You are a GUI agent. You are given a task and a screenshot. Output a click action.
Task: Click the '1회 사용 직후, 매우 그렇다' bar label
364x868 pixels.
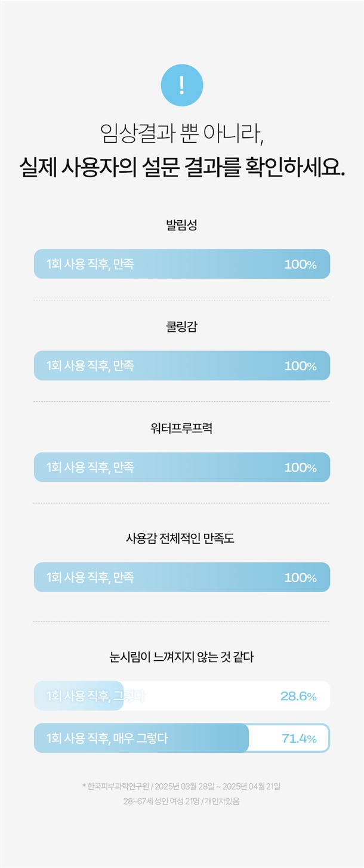coord(107,738)
